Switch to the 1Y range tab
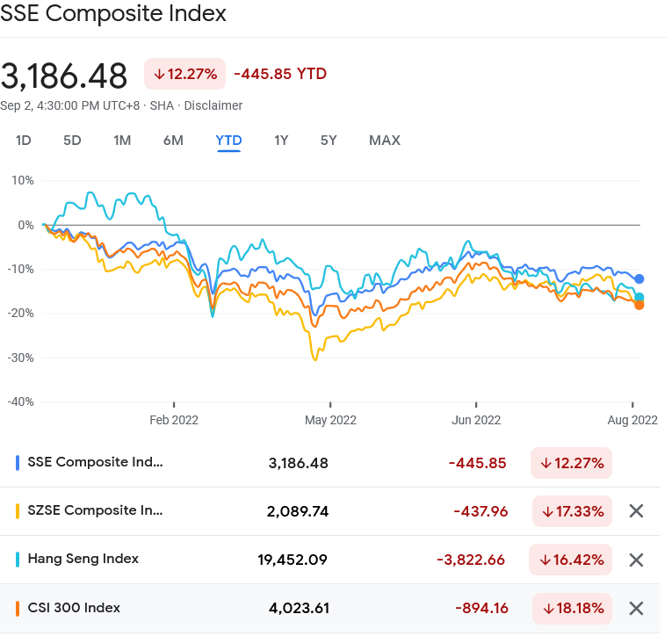Screen dimensions: 672x636 pyautogui.click(x=281, y=141)
